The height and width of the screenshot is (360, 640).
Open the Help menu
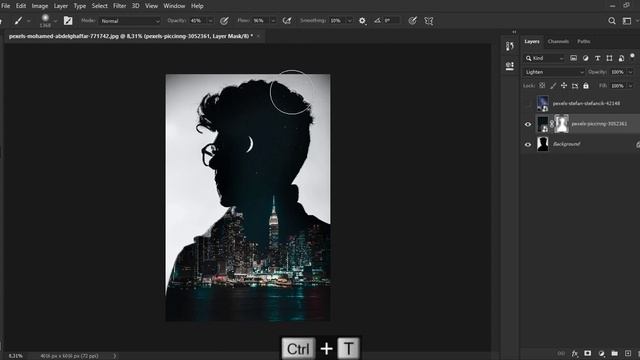click(x=197, y=6)
